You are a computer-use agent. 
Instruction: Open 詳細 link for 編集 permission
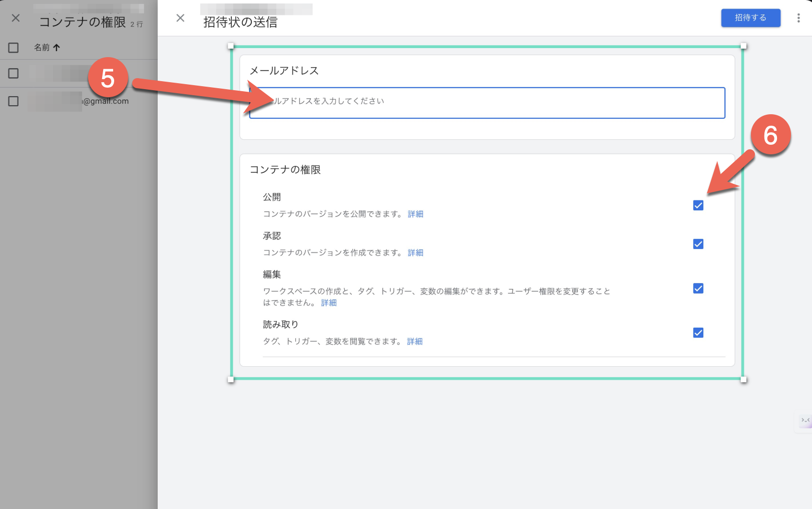(328, 303)
